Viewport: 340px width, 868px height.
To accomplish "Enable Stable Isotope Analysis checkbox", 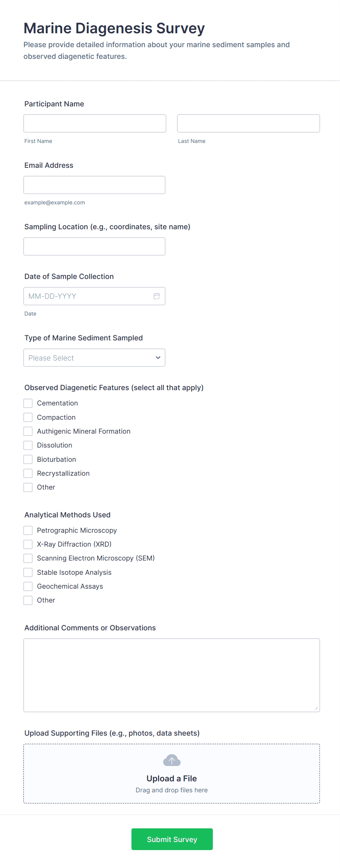I will [28, 573].
